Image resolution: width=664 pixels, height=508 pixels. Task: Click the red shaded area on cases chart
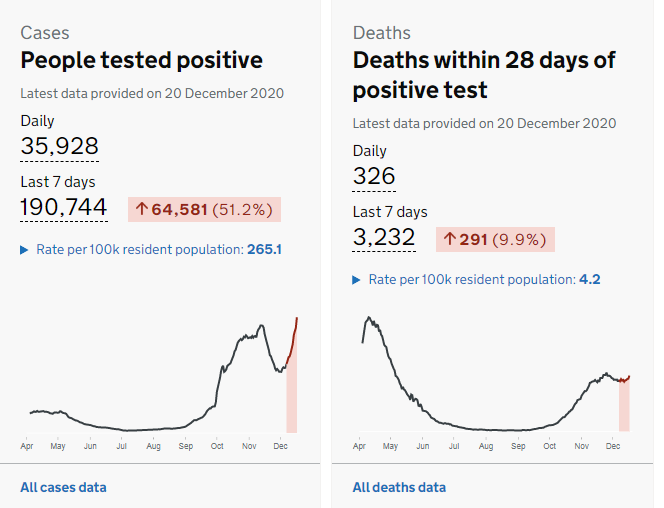click(292, 400)
